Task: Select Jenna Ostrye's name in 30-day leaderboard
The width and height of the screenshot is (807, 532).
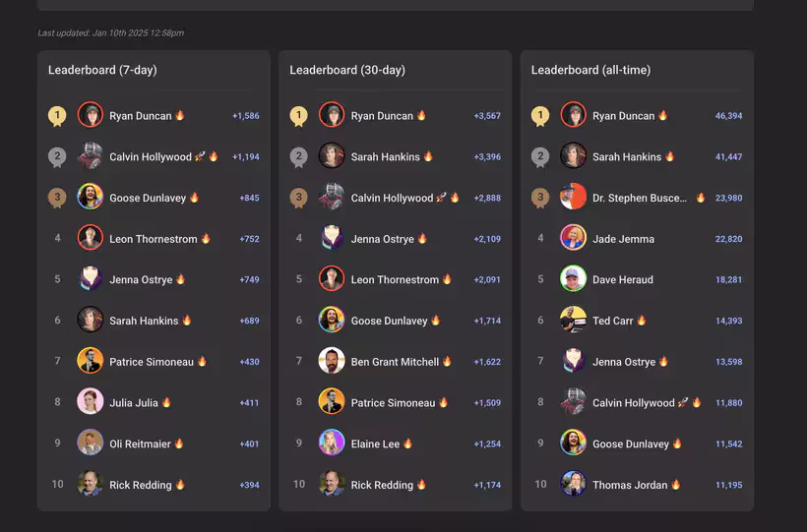Action: (x=383, y=239)
